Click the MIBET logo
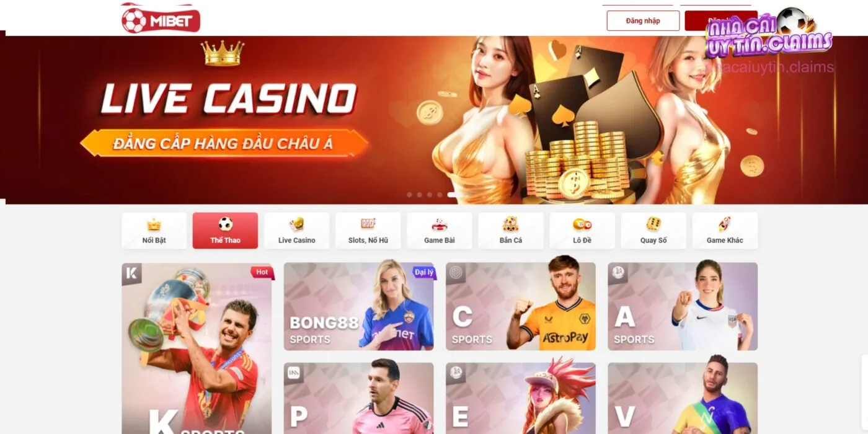The image size is (868, 434). (161, 20)
